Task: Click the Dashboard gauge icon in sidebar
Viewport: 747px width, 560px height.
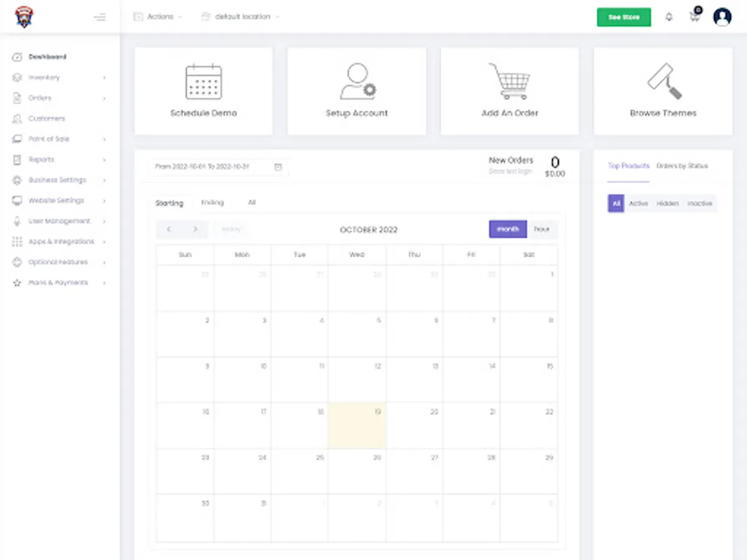Action: (17, 57)
